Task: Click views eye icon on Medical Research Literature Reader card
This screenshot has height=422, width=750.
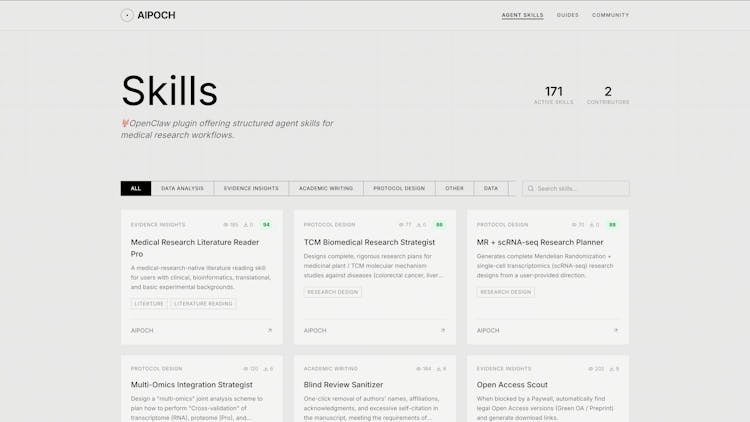Action: click(x=226, y=225)
